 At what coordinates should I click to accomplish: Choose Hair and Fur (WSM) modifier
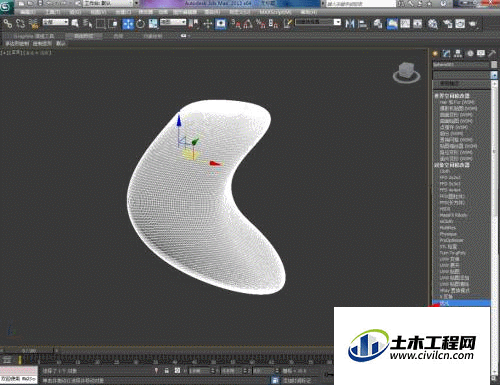point(457,102)
